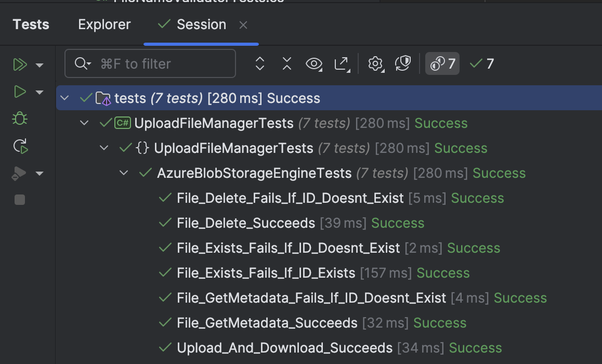Collapse the AzureBlobStorageEngineTests group
This screenshot has width=602, height=364.
tap(123, 173)
